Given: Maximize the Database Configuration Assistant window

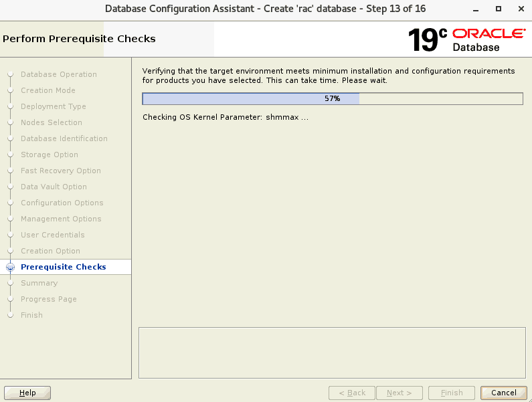Looking at the screenshot, I should coord(499,9).
